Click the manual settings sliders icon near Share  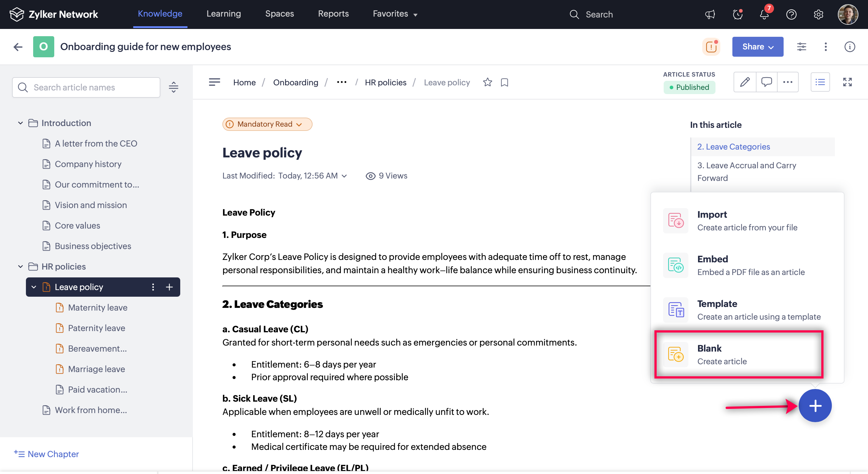801,46
